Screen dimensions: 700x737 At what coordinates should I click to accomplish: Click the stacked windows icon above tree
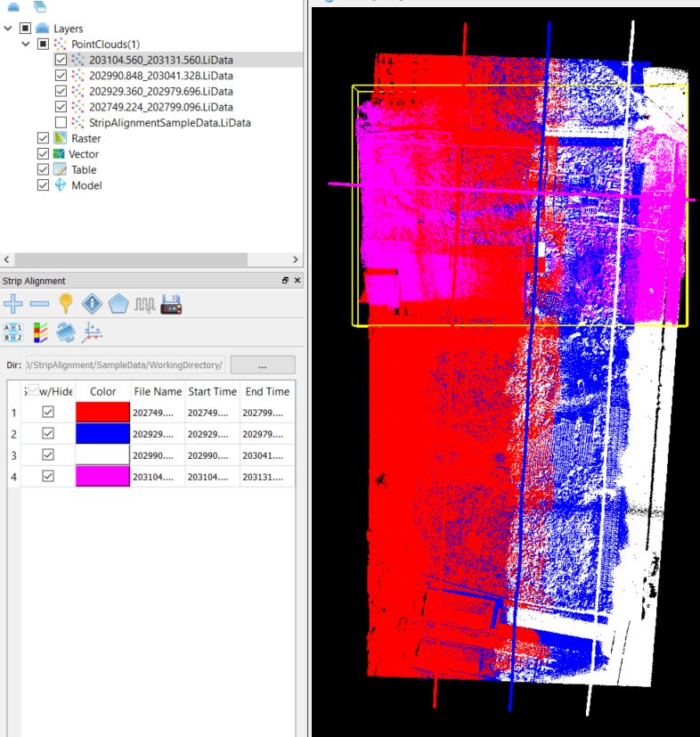[40, 6]
